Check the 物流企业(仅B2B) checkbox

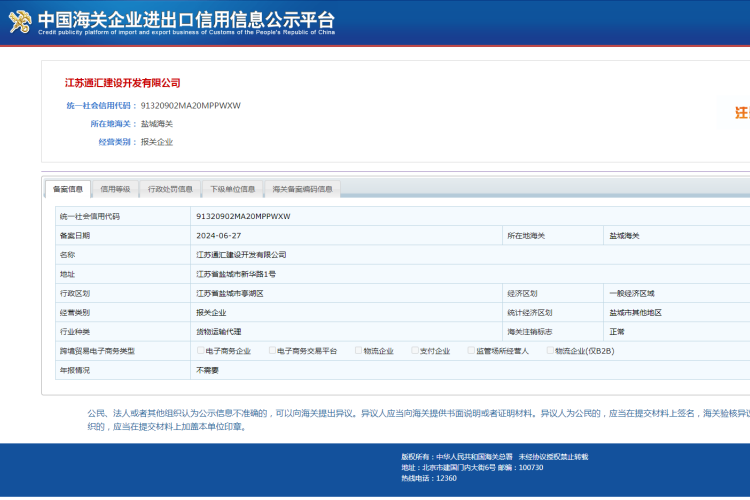pyautogui.click(x=550, y=351)
